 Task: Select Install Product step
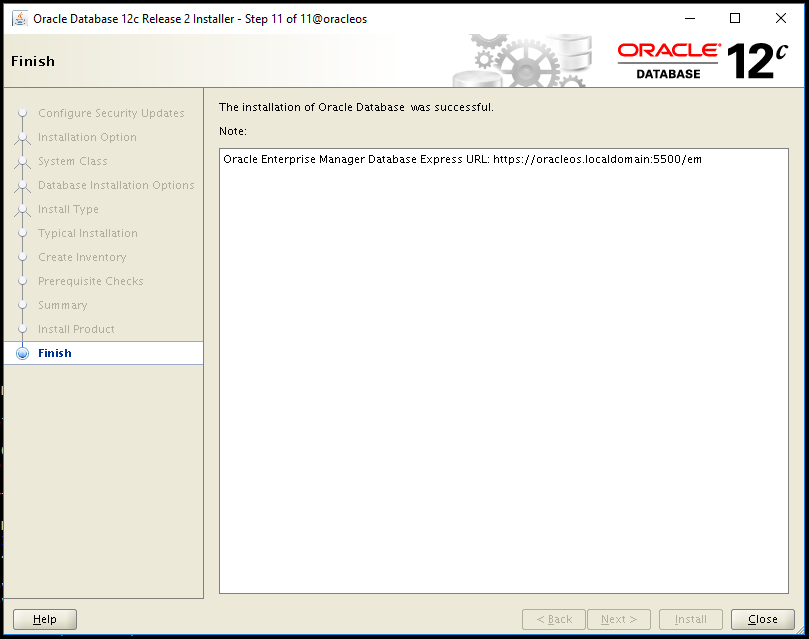76,329
